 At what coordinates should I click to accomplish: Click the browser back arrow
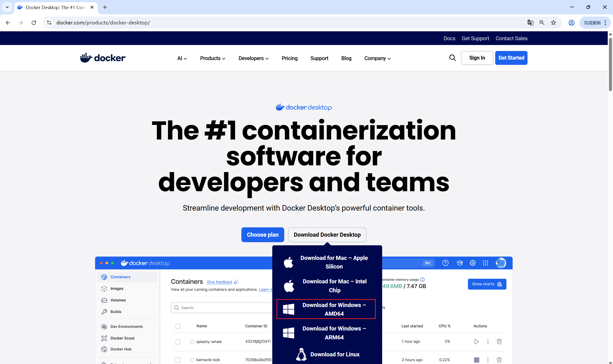point(8,22)
